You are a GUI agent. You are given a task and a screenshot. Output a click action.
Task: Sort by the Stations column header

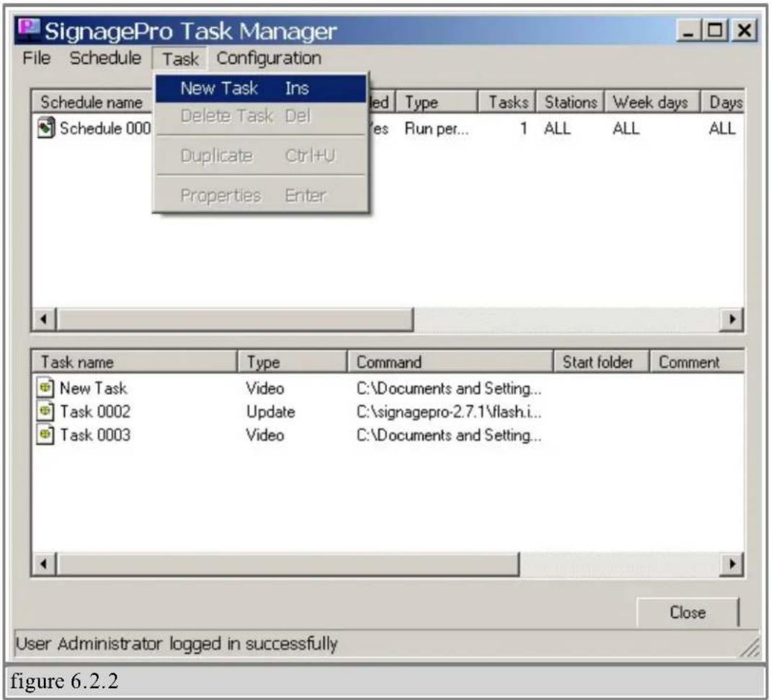pyautogui.click(x=570, y=102)
